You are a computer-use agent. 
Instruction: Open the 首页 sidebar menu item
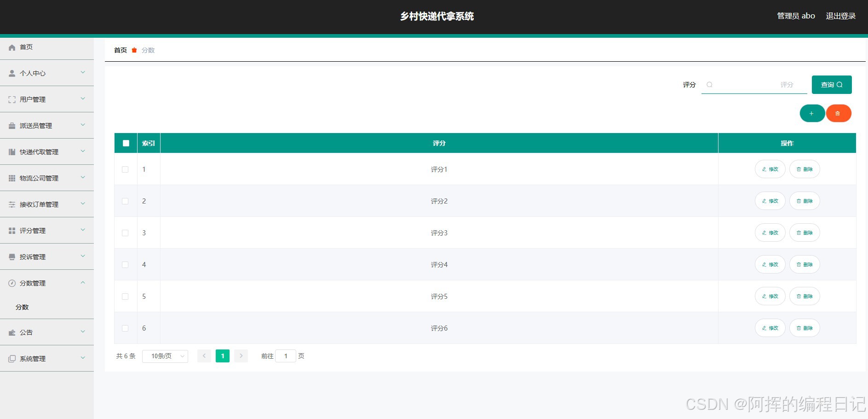point(47,47)
